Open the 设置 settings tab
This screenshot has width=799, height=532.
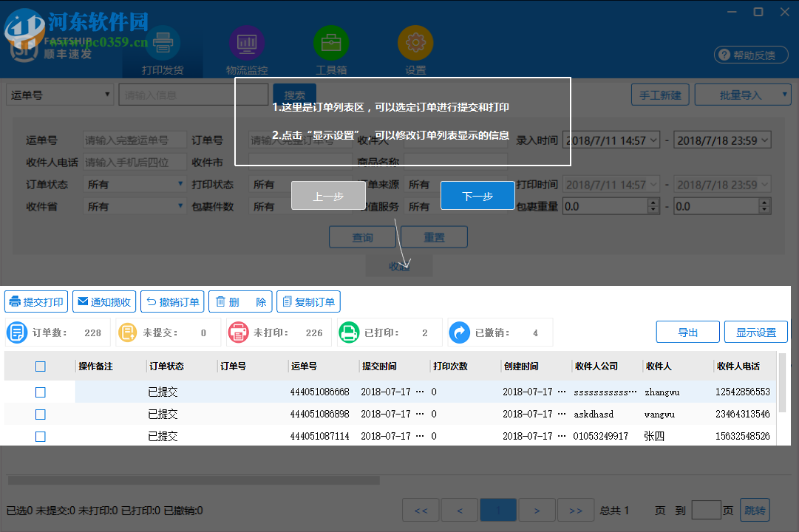click(415, 42)
